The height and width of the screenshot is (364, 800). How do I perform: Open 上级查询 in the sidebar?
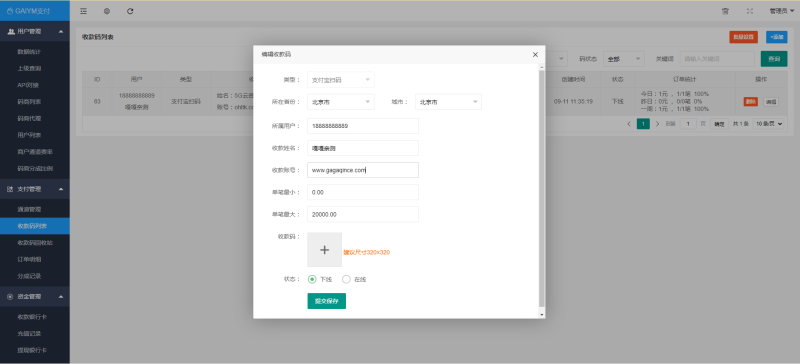[29, 68]
